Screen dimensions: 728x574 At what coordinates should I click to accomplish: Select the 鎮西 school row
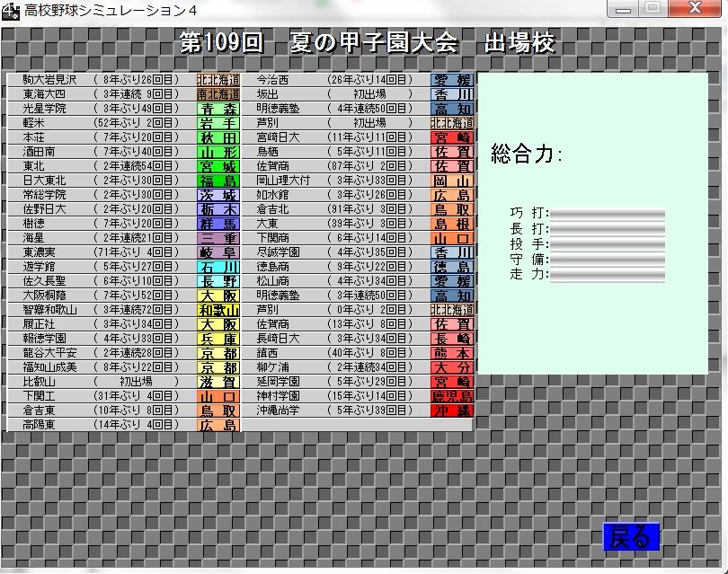[x=358, y=353]
